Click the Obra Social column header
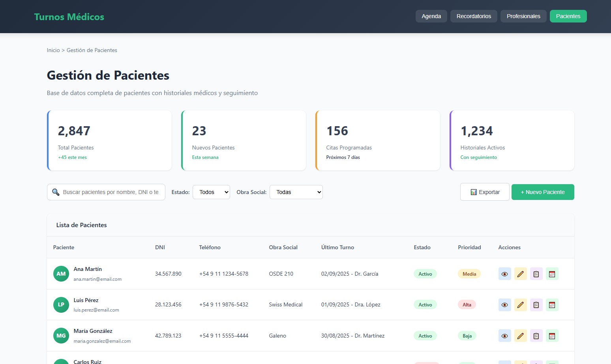 click(283, 247)
